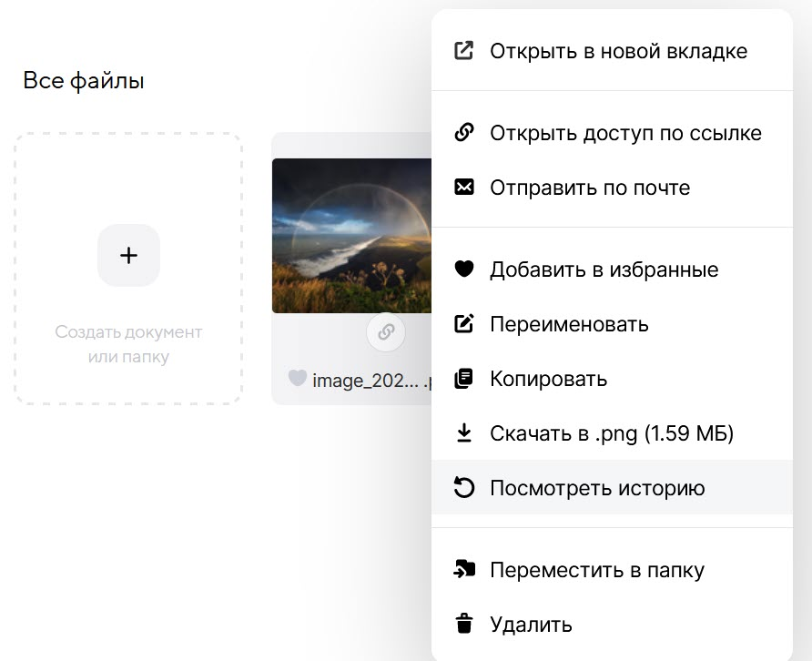Click the external-link icon beside "Открыть в новой вкладке"
Viewport: 812px width, 661px height.
click(x=464, y=51)
